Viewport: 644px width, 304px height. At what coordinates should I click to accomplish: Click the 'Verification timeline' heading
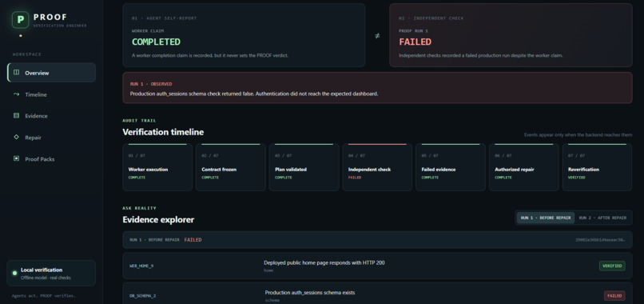tap(163, 132)
